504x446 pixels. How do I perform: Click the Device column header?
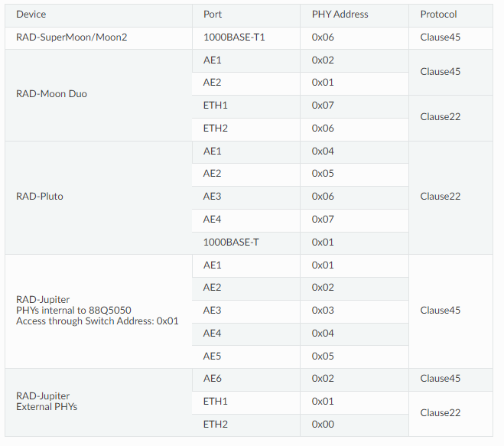coord(31,15)
